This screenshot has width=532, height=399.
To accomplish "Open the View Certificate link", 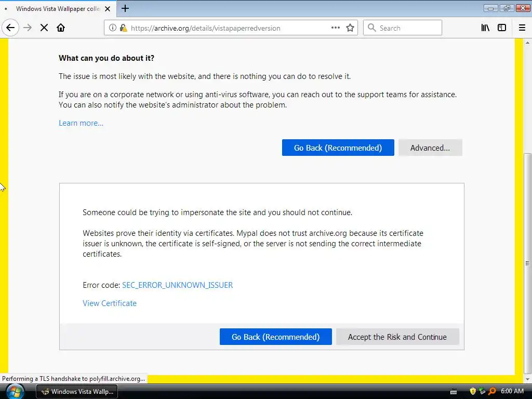I will tap(110, 303).
